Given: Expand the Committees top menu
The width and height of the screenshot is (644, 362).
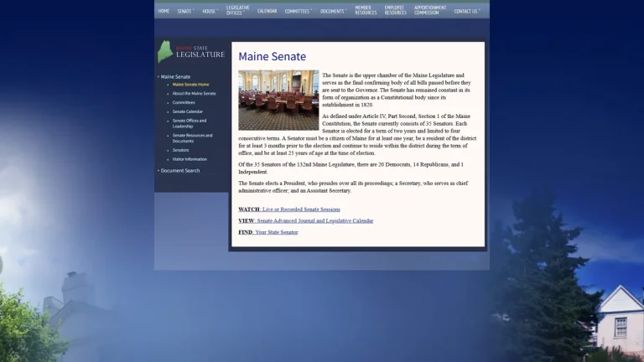Looking at the screenshot, I should (299, 11).
